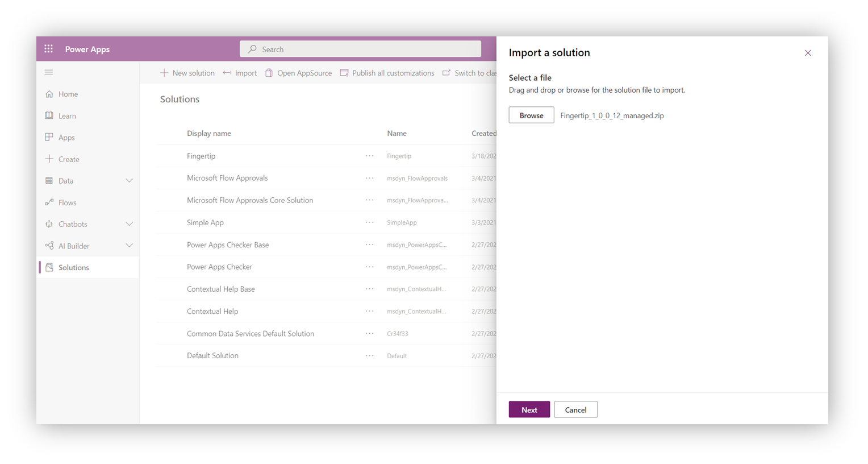The width and height of the screenshot is (868, 464).
Task: Open more options for Common Data Services Default Solution
Action: coord(370,333)
